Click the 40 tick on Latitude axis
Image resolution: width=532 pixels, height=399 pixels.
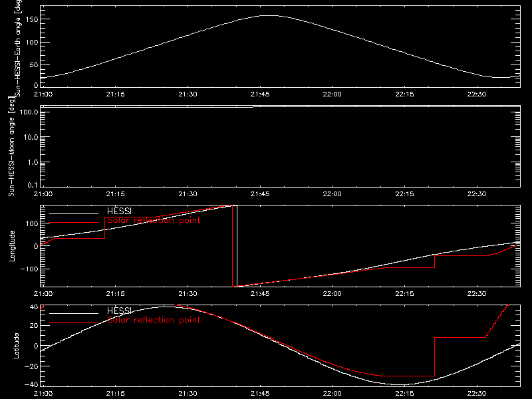tap(34, 307)
